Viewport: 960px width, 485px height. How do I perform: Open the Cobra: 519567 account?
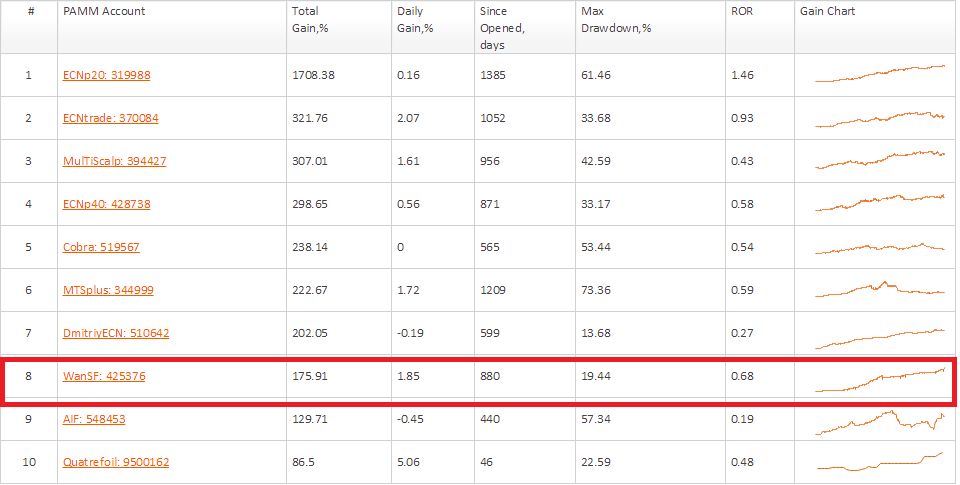click(x=101, y=247)
